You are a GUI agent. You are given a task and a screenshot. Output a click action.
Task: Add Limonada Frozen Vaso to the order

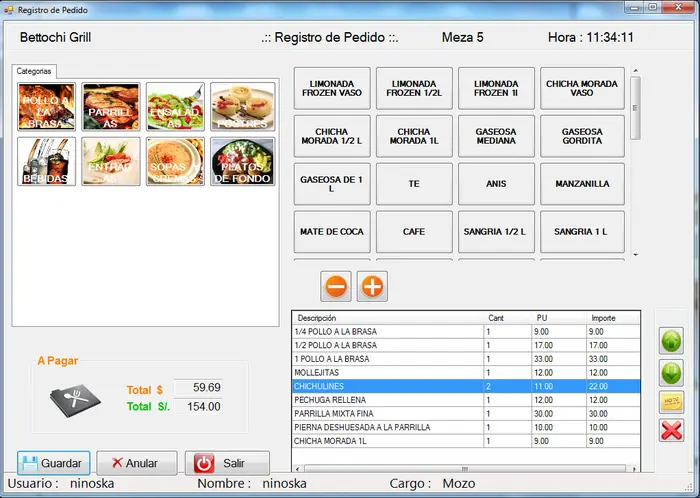tap(332, 88)
